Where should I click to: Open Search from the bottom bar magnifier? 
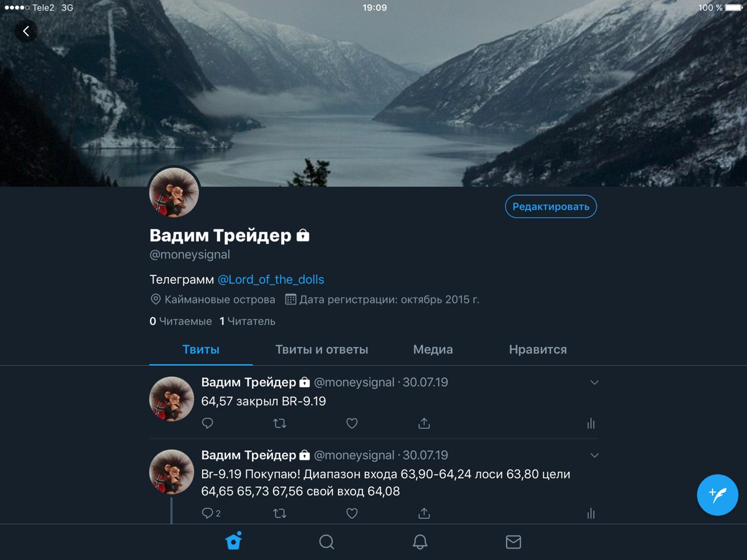[327, 542]
